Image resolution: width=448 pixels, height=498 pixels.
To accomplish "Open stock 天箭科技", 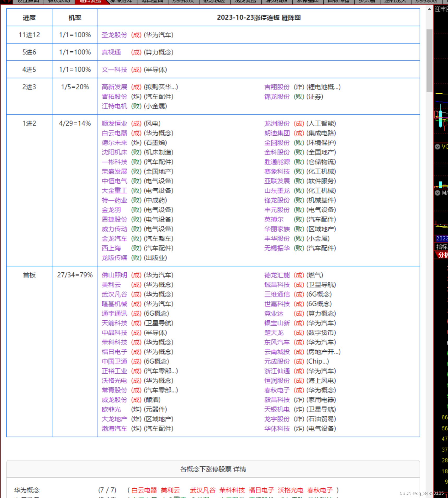I will coord(114,323).
